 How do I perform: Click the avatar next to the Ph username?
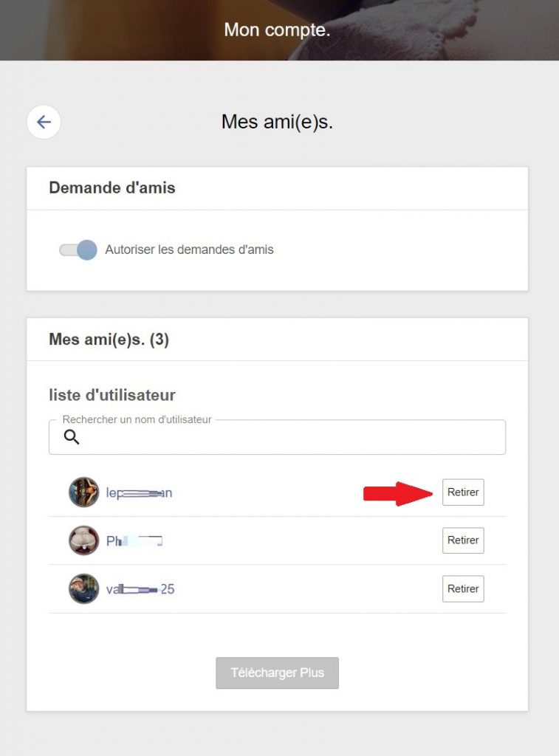tap(83, 540)
